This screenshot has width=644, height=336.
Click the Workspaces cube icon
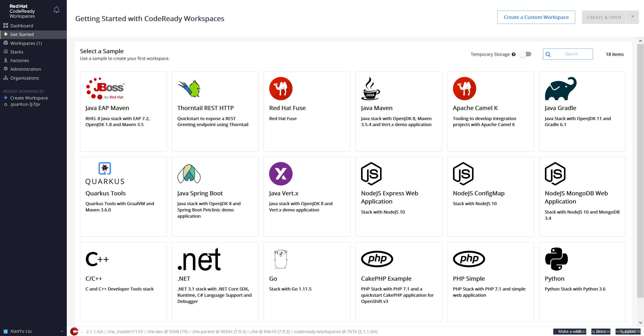(x=6, y=43)
